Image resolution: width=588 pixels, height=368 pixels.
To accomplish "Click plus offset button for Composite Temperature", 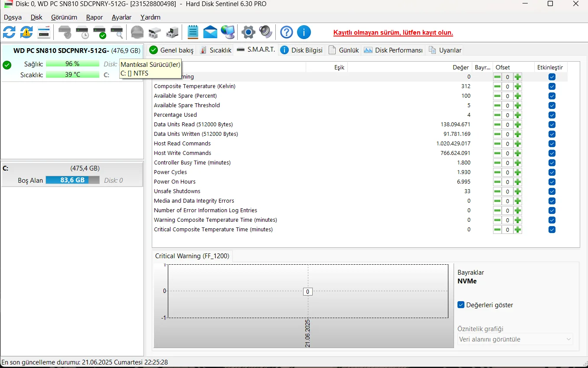I will pyautogui.click(x=518, y=86).
